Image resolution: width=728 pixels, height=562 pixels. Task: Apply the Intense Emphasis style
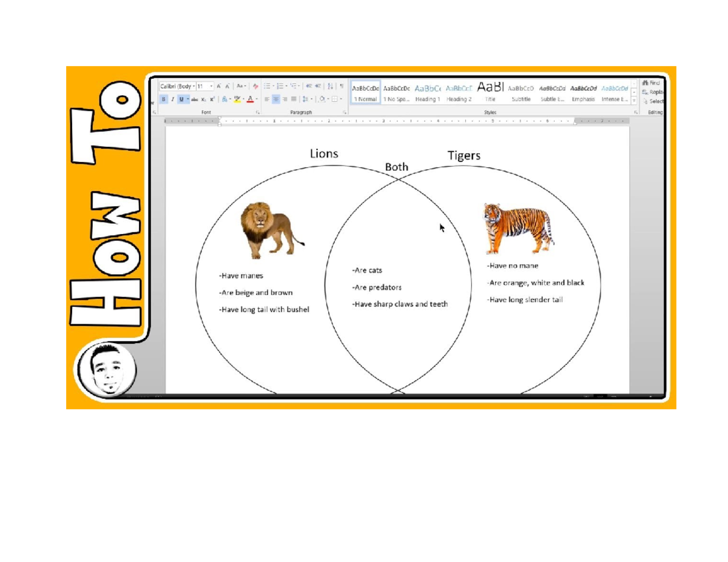[615, 92]
